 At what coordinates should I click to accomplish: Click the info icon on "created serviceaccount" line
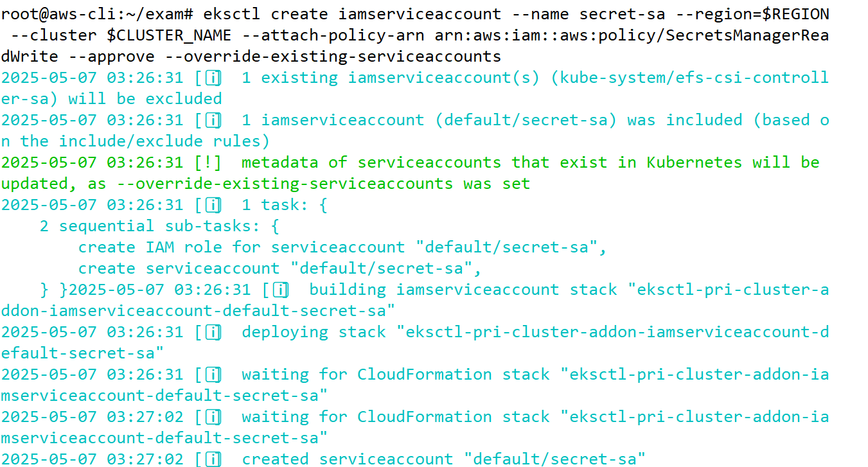213,459
